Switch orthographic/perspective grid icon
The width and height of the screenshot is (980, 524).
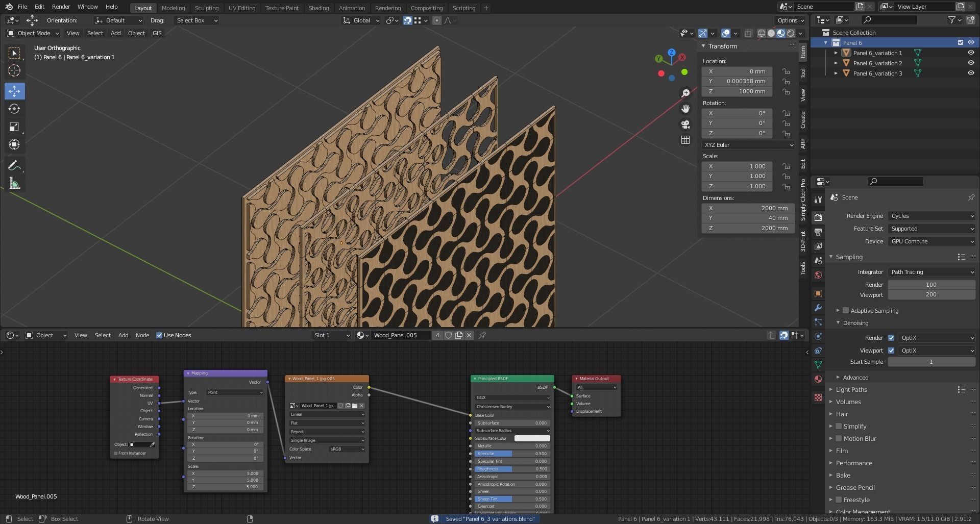pyautogui.click(x=685, y=140)
